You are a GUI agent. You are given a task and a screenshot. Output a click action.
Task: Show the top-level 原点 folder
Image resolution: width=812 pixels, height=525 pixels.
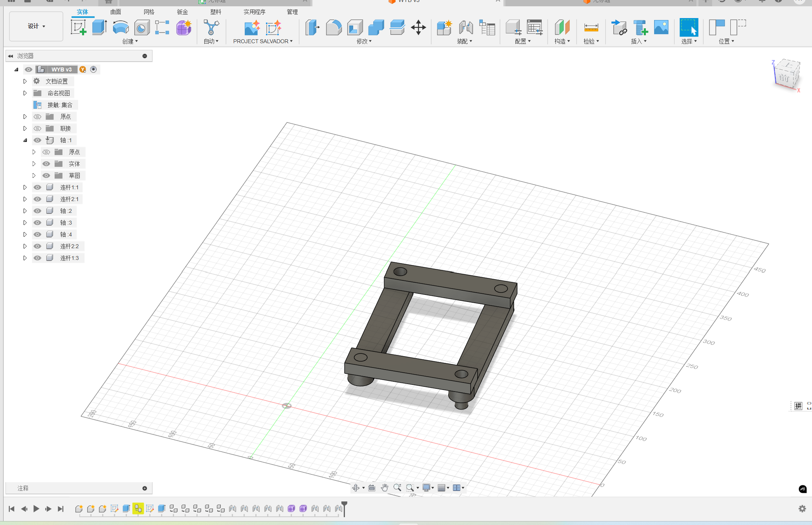point(37,117)
